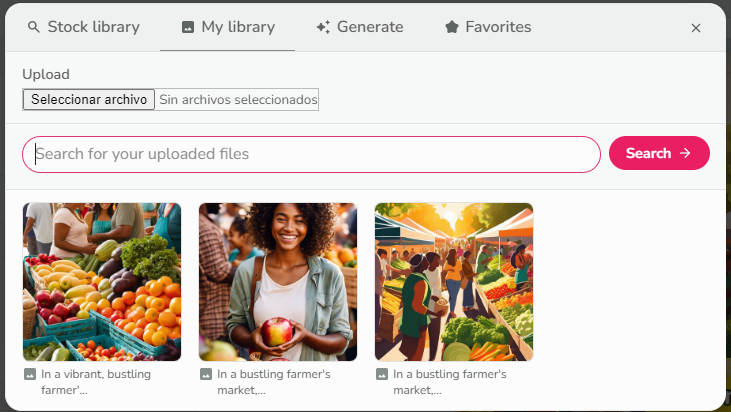Image resolution: width=731 pixels, height=412 pixels.
Task: Click the star icon beside Favorites
Action: click(x=451, y=28)
